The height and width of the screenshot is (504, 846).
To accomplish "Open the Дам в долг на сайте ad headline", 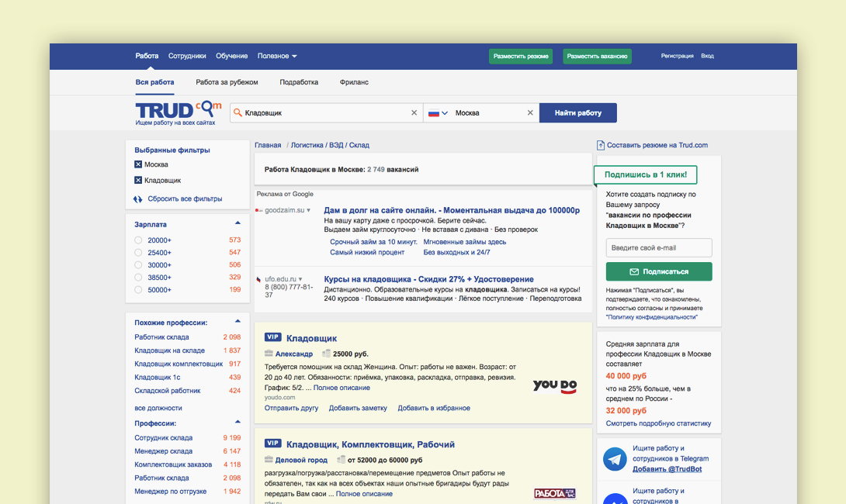I will click(x=452, y=210).
